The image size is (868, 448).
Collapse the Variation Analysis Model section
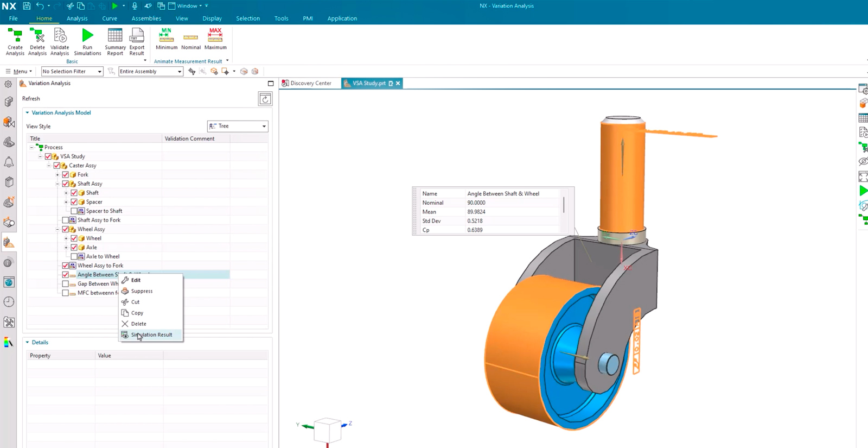tap(28, 113)
